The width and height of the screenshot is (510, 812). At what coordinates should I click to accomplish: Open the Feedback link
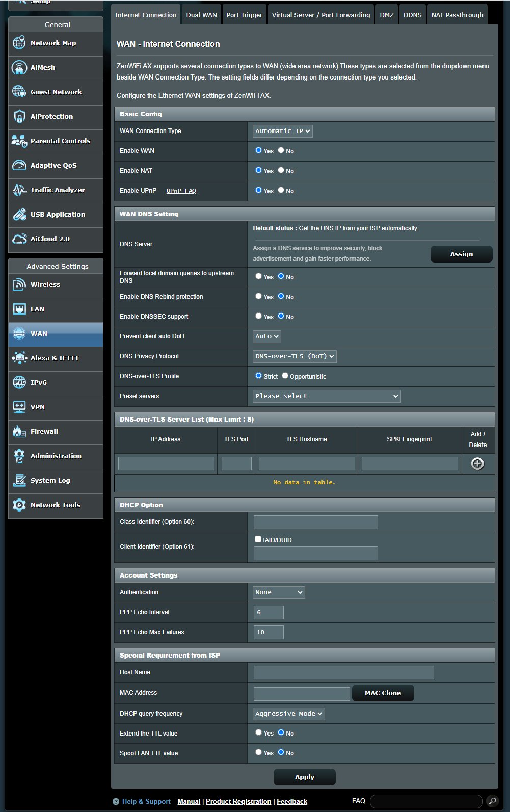coord(292,801)
